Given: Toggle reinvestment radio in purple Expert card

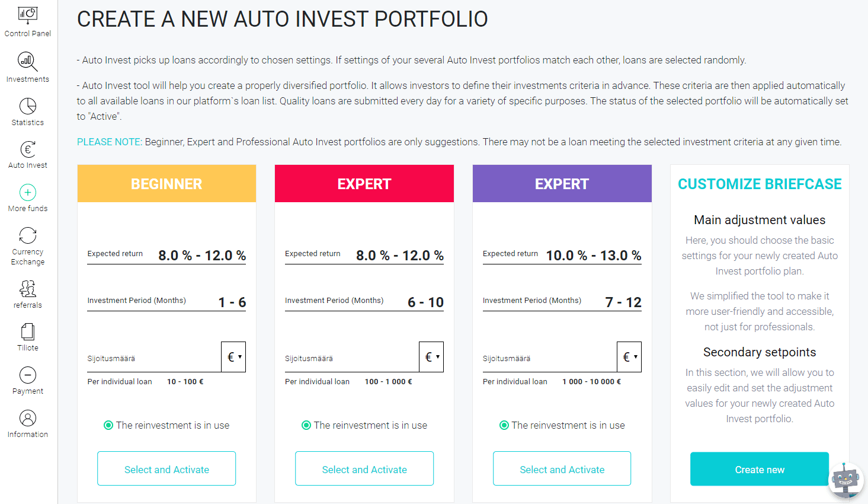Looking at the screenshot, I should pos(504,425).
